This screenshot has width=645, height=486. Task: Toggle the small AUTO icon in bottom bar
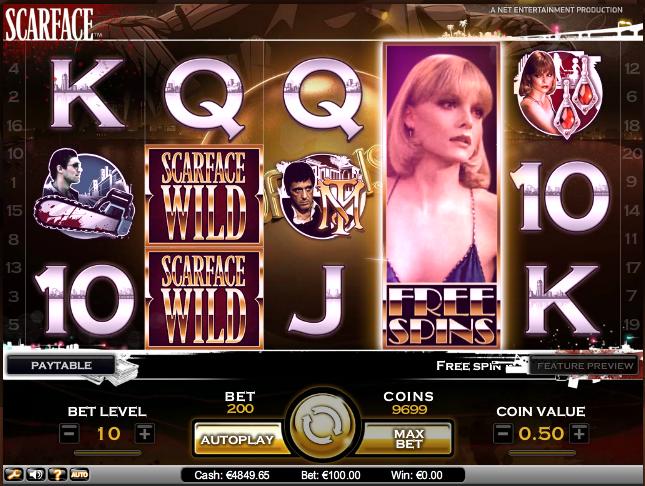click(x=79, y=475)
